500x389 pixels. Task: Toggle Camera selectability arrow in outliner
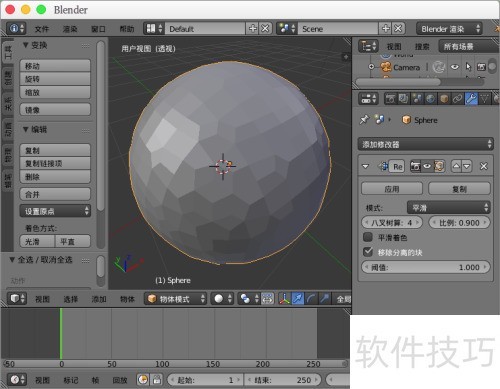click(x=468, y=67)
